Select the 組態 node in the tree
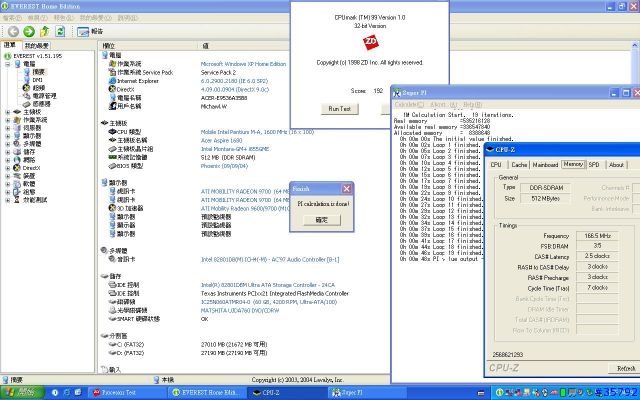Viewport: 640px width, 400px height. pos(29,192)
